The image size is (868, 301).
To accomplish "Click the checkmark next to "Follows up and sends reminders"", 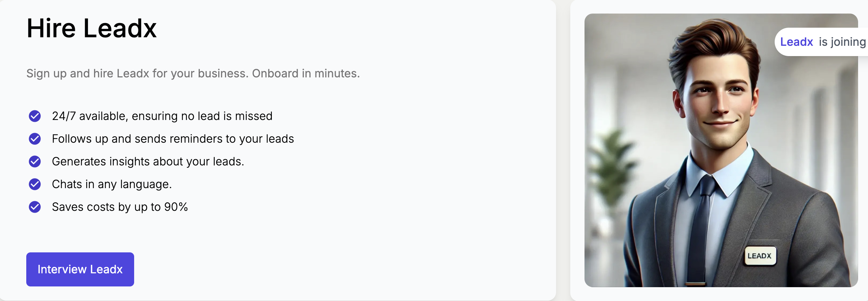I will (35, 139).
